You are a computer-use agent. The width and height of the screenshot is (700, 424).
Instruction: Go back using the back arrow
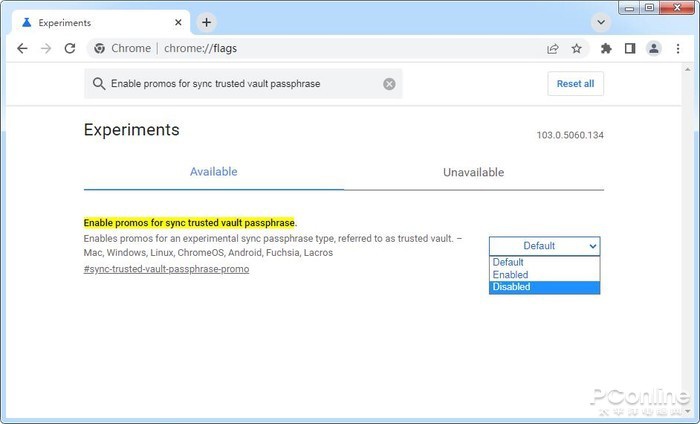pyautogui.click(x=22, y=48)
